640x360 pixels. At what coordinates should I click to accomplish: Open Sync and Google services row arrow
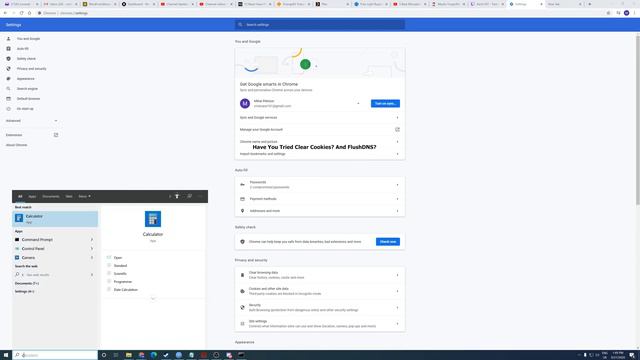(398, 118)
